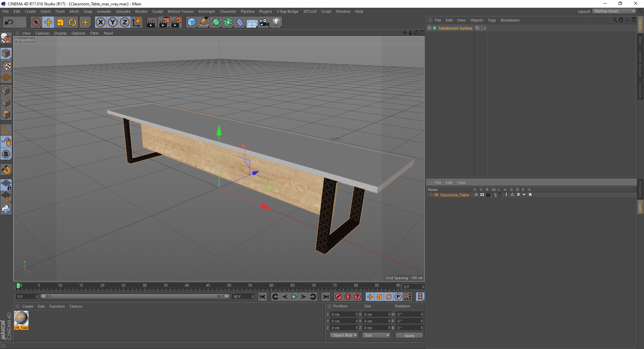Select Edges mode
Viewport: 644px width, 349px height.
pos(6,102)
